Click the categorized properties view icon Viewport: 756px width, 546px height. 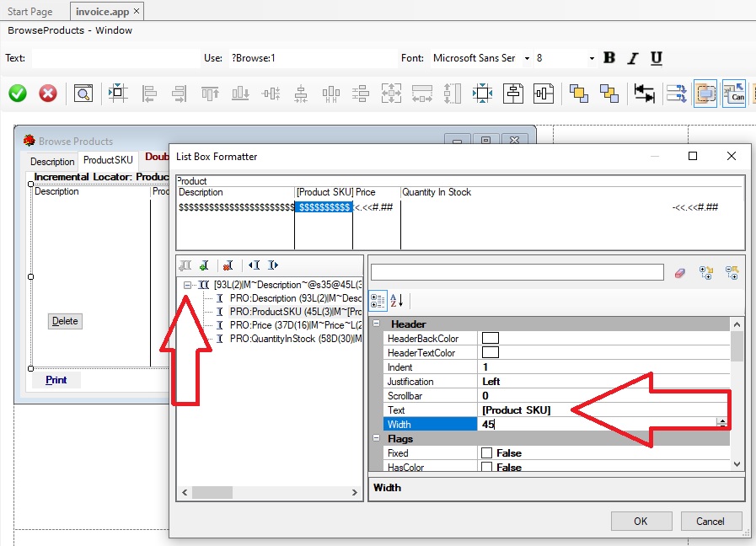(378, 301)
